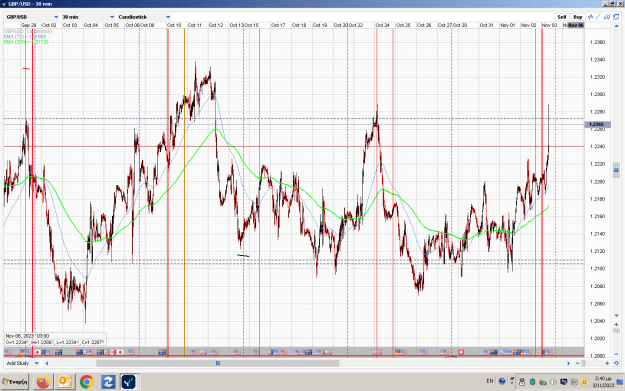Click the highlighted Nov 06 date label
The width and height of the screenshot is (625, 391).
click(x=576, y=25)
